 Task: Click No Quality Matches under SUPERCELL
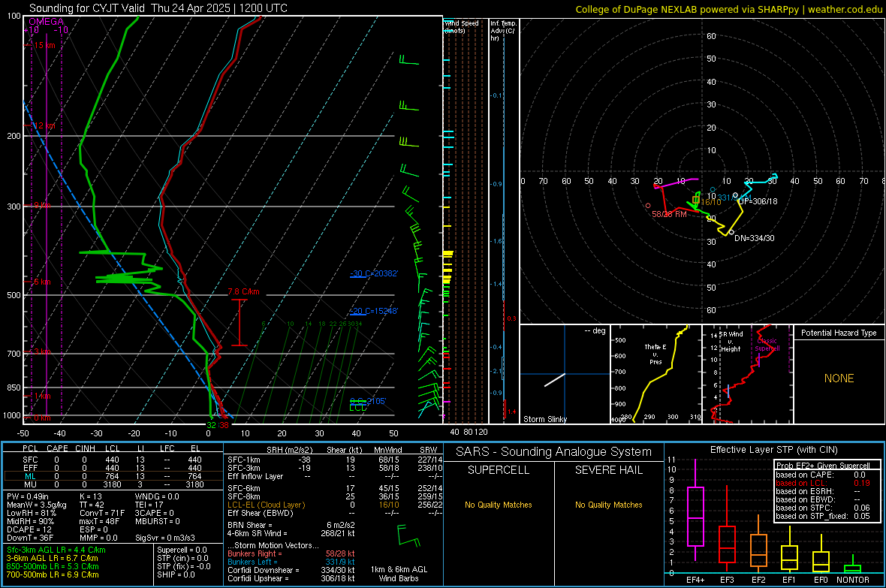coord(499,505)
